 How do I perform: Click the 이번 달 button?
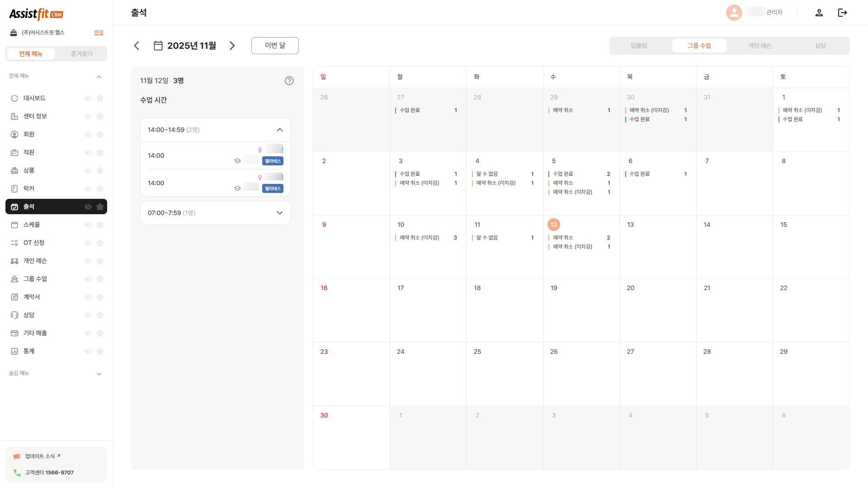[275, 46]
